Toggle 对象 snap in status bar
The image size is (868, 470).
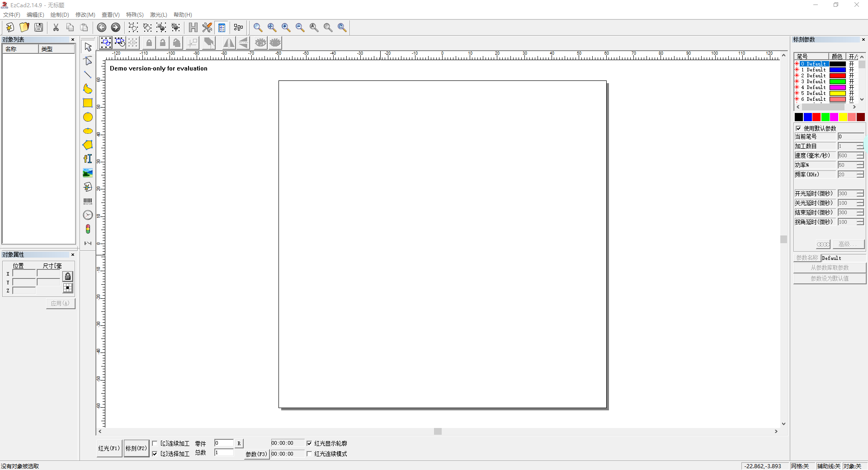coord(853,466)
